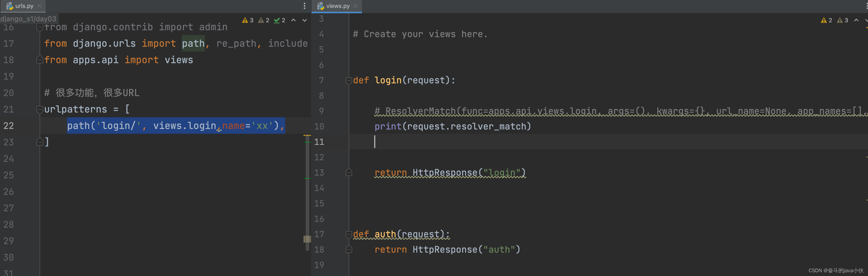Collapse the import block fold marker at line 16
The height and width of the screenshot is (276, 868).
(39, 28)
